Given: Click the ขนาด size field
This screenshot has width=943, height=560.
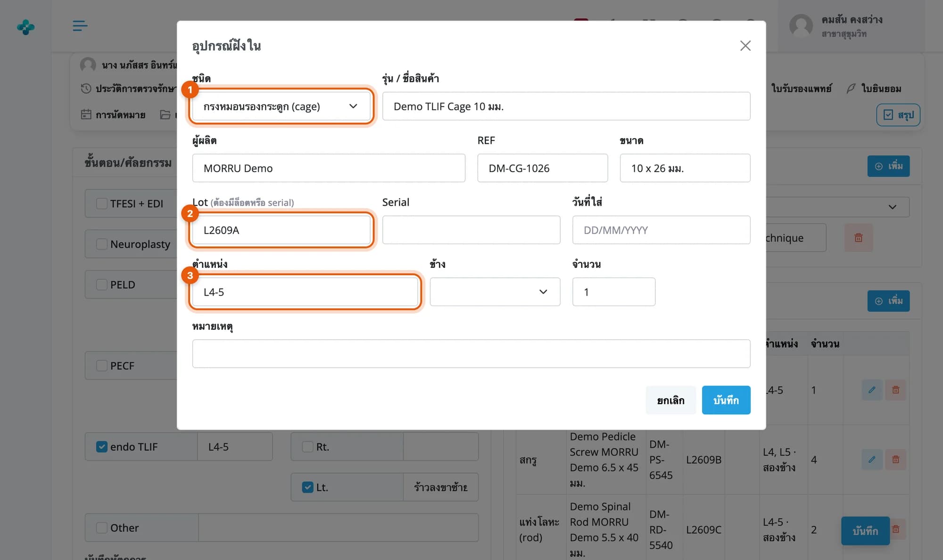Looking at the screenshot, I should (x=685, y=168).
